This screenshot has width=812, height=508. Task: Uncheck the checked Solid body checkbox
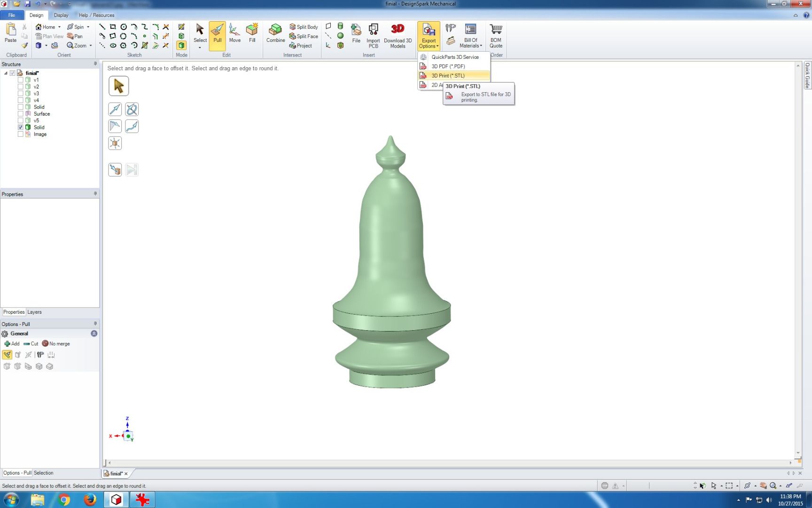point(21,127)
